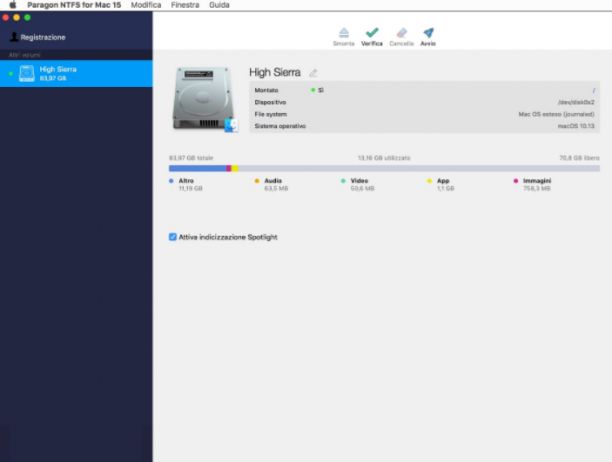Open the Modifica menu
This screenshot has height=462, width=612.
[146, 5]
